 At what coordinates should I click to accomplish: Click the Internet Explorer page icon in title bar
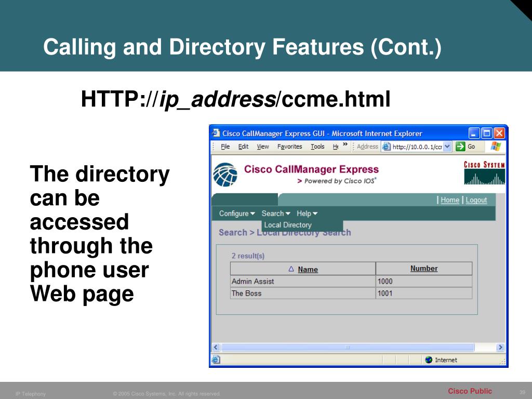tap(216, 133)
